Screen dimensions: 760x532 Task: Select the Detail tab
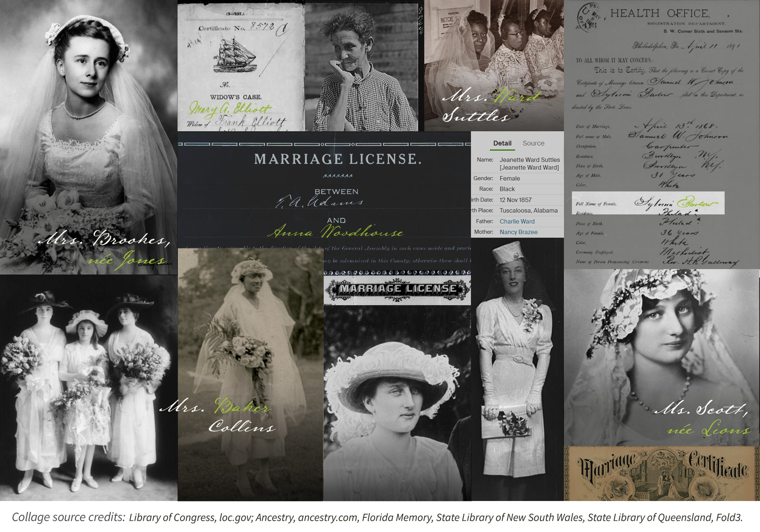coord(502,143)
